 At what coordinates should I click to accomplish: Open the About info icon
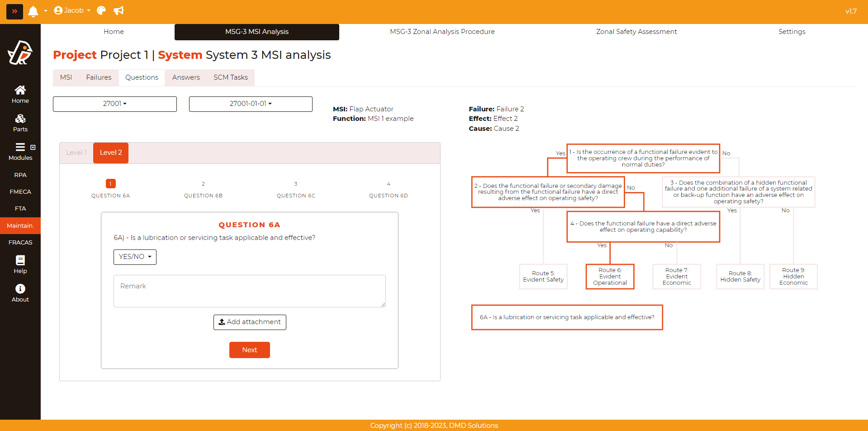(20, 293)
